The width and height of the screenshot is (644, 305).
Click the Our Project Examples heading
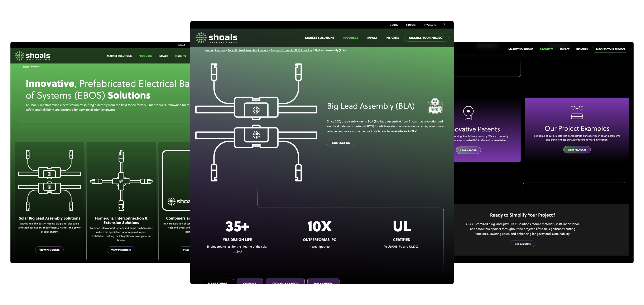tap(577, 129)
